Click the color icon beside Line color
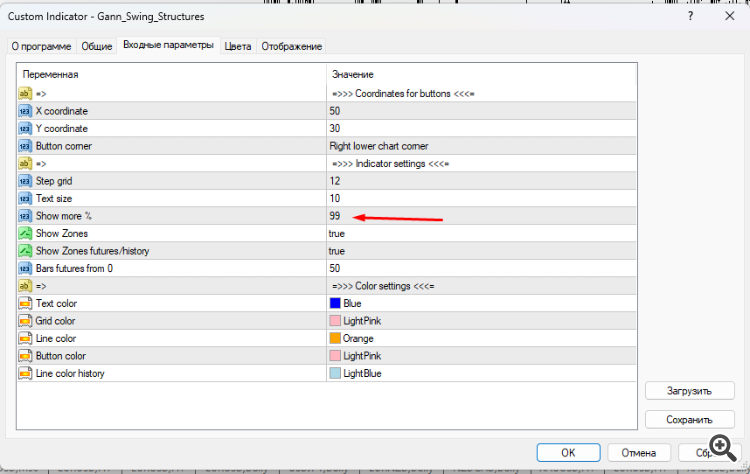 [x=25, y=339]
